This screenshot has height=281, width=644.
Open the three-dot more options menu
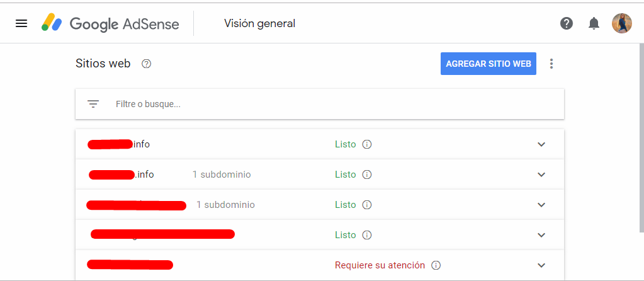point(551,64)
